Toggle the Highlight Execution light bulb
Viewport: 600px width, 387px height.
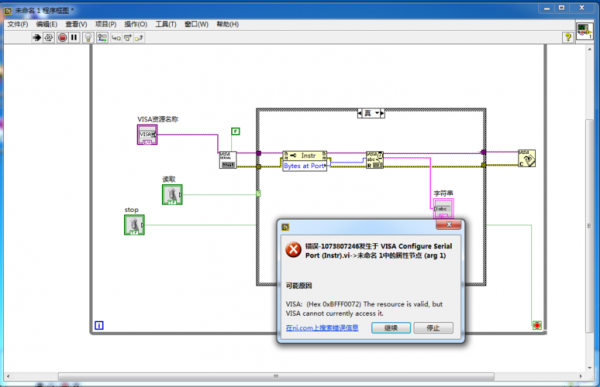tap(88, 38)
